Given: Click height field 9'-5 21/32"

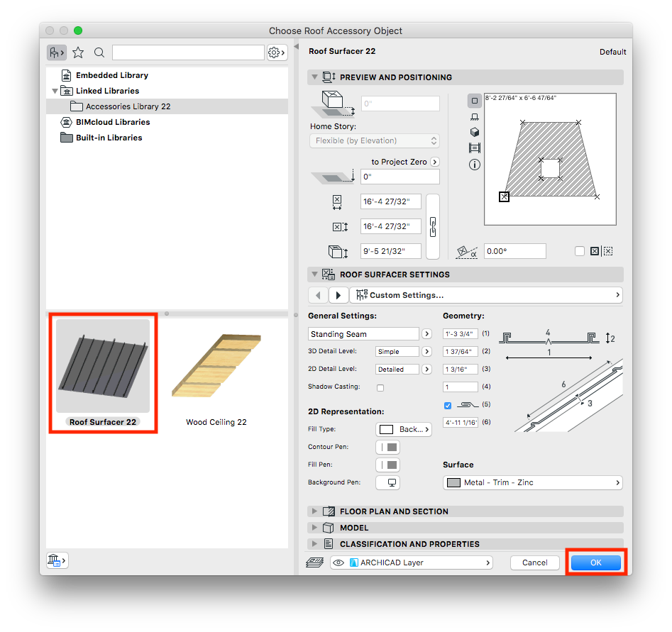Looking at the screenshot, I should click(x=390, y=251).
